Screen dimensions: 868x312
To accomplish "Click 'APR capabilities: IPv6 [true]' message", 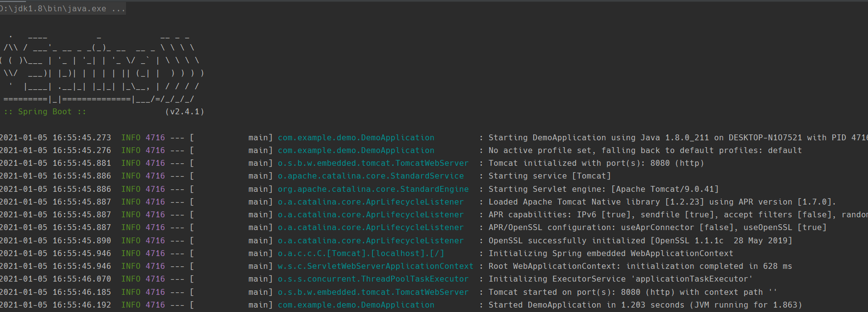I will [x=678, y=214].
